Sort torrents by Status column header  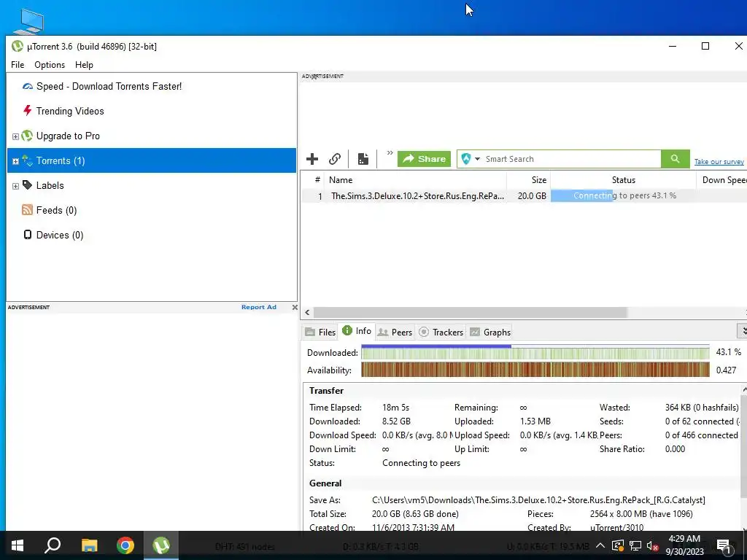click(x=623, y=180)
